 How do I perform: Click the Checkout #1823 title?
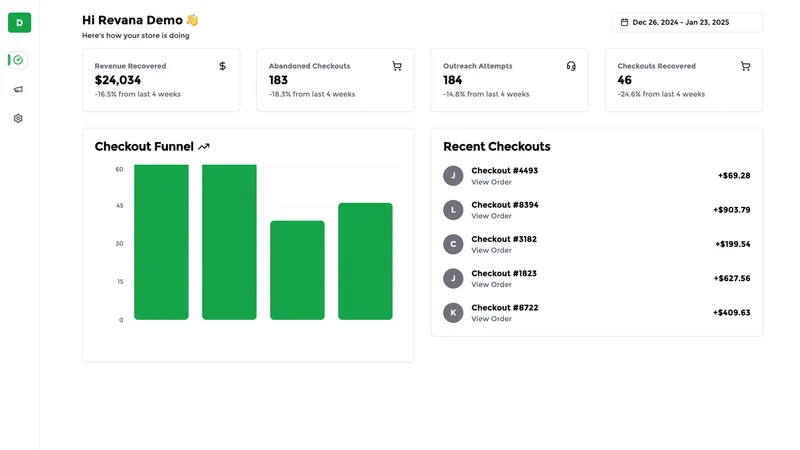(504, 273)
